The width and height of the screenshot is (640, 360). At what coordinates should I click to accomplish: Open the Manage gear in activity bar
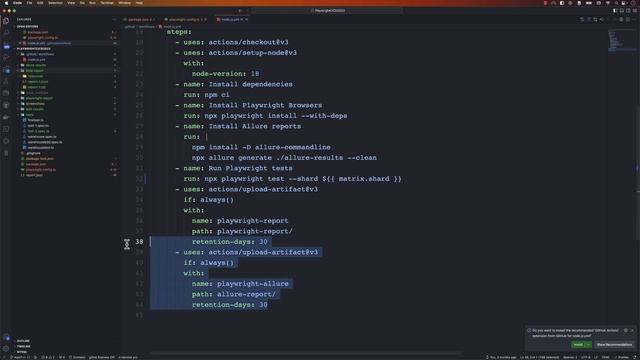[x=6, y=349]
